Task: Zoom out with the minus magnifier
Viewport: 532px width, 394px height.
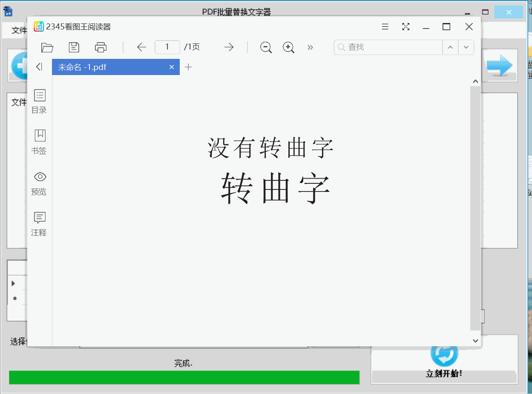Action: pos(266,47)
